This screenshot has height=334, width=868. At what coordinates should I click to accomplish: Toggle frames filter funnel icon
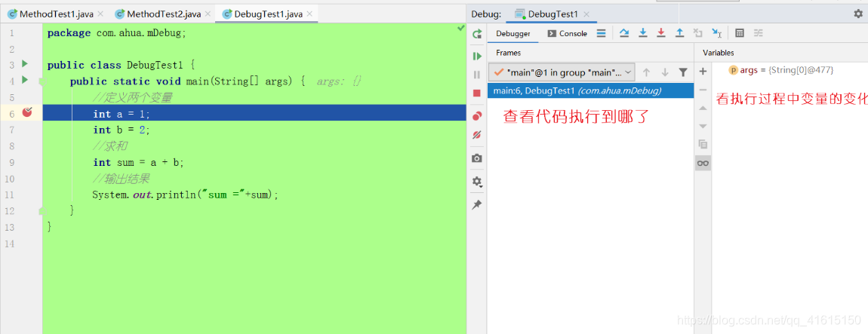683,72
